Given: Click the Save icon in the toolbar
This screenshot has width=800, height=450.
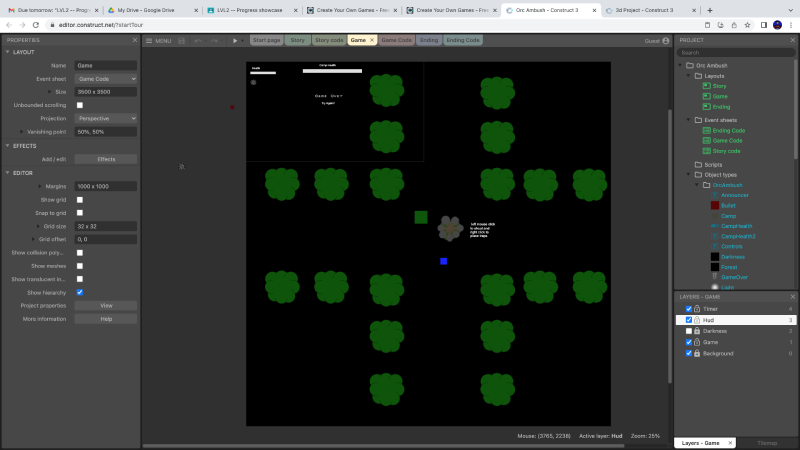Looking at the screenshot, I should (x=180, y=41).
